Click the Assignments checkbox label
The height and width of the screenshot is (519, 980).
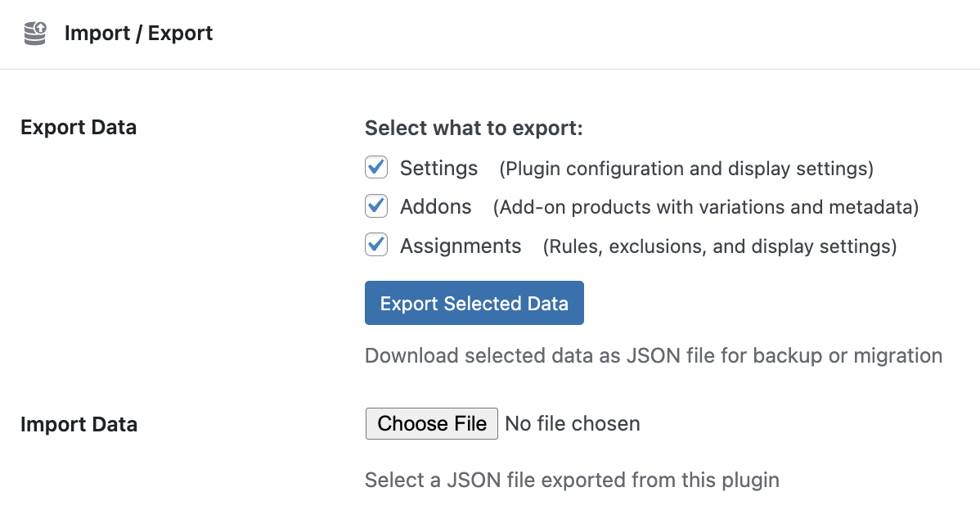point(461,246)
